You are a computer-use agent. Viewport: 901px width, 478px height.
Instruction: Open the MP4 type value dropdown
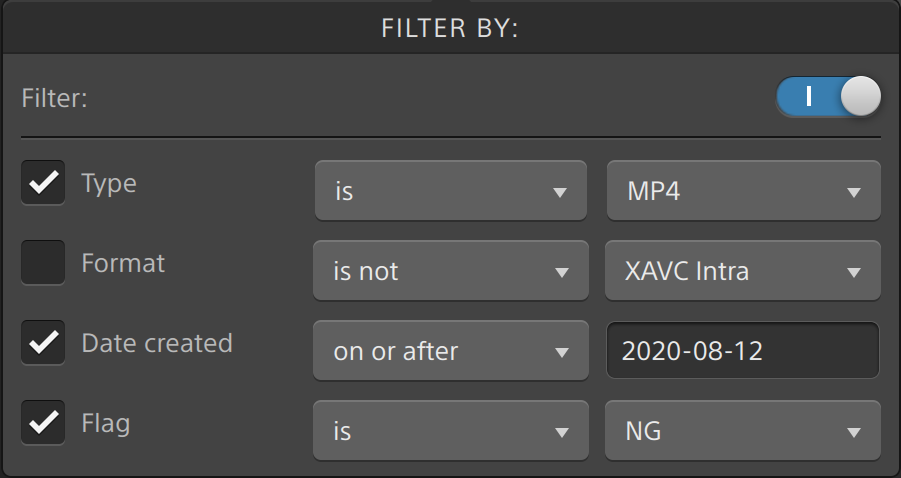pyautogui.click(x=743, y=190)
